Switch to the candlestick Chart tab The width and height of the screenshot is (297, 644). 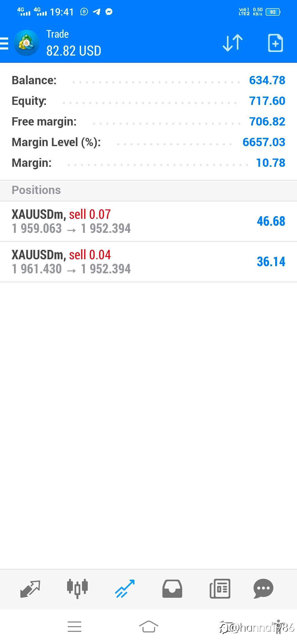click(77, 589)
